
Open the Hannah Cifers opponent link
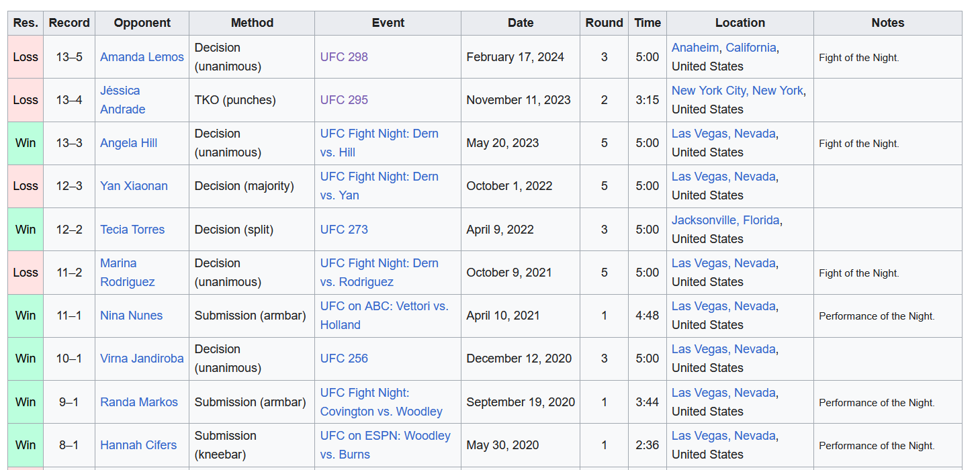[x=138, y=445]
